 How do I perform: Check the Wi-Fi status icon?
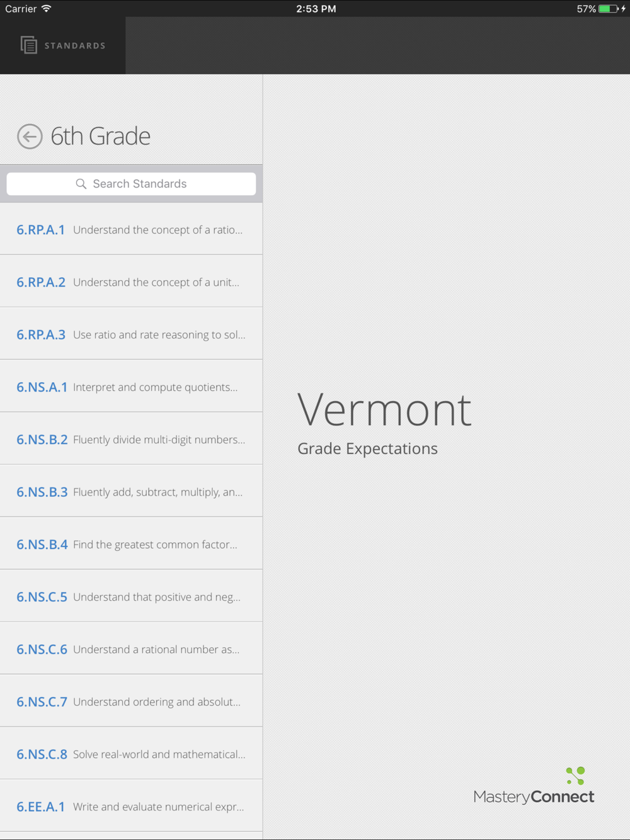(x=47, y=9)
